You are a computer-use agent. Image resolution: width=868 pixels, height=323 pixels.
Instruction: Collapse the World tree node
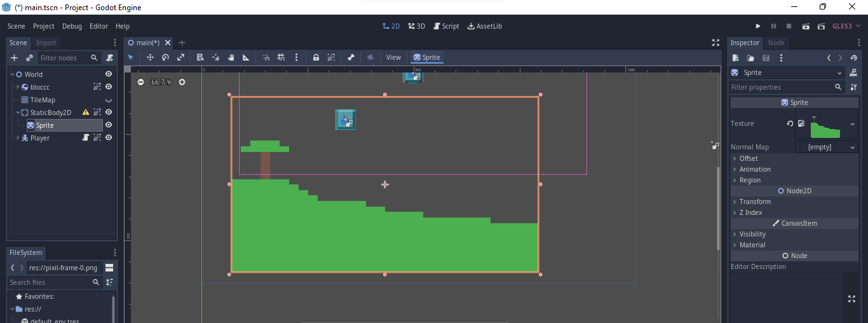point(11,74)
